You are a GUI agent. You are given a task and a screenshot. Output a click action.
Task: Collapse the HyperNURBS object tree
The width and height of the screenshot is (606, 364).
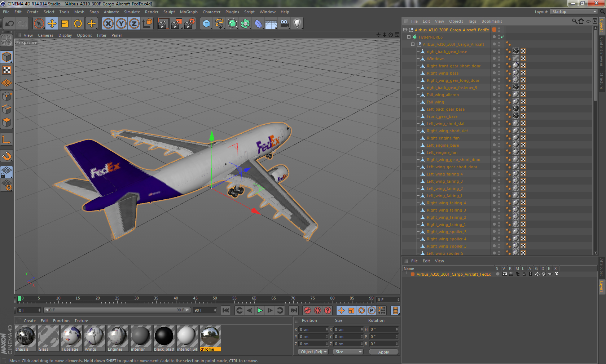coord(409,37)
